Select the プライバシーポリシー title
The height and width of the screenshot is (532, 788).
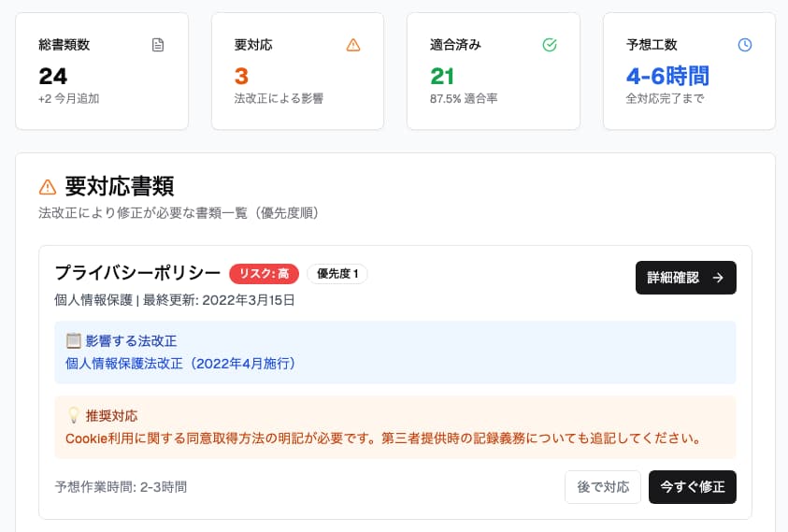(137, 272)
